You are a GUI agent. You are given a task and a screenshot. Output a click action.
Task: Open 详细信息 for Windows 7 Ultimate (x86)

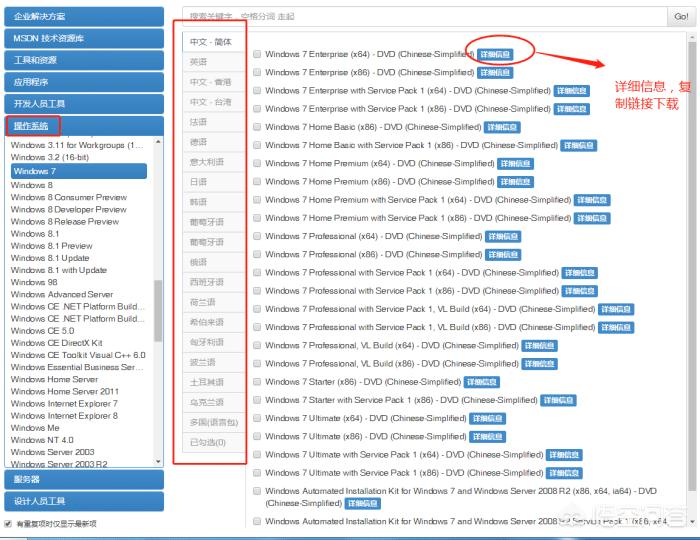(x=488, y=437)
